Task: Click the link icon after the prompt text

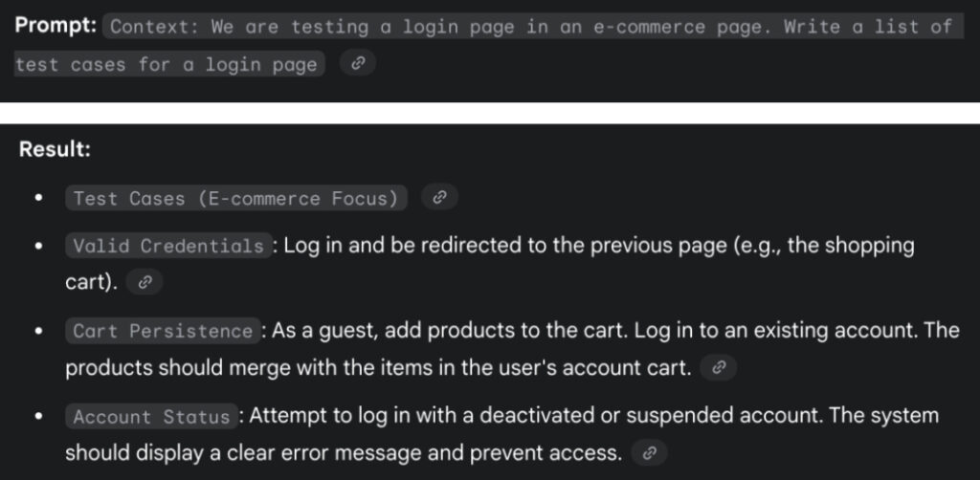Action: (x=358, y=64)
